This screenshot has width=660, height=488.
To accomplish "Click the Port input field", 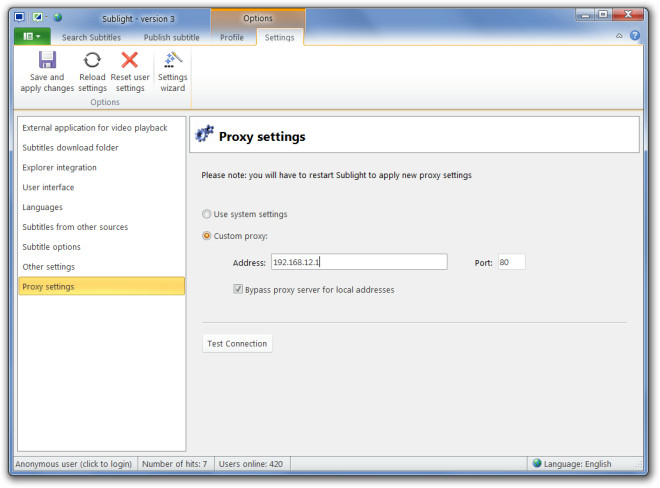I will click(x=511, y=262).
